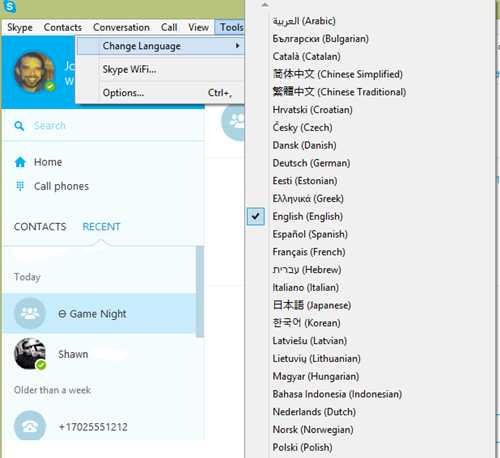
Task: Click the Call phones dial pad icon
Action: pos(20,186)
